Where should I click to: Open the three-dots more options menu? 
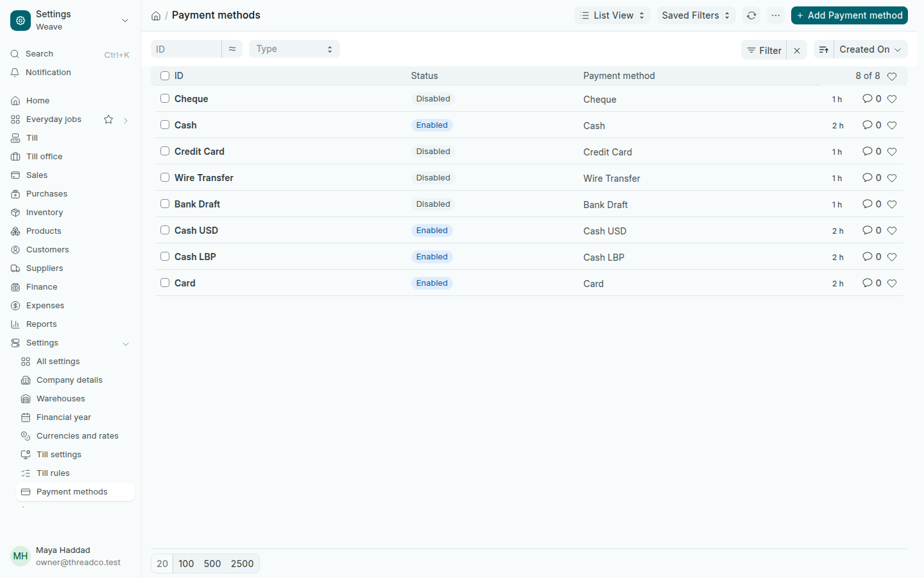click(x=776, y=15)
